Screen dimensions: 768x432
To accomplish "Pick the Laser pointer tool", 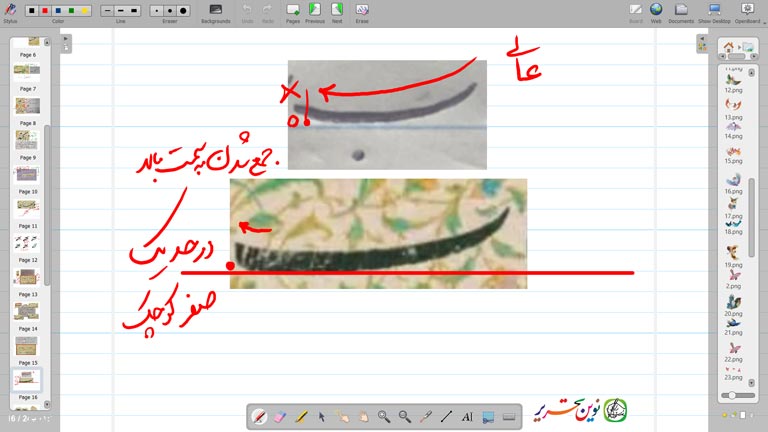I will (425, 416).
